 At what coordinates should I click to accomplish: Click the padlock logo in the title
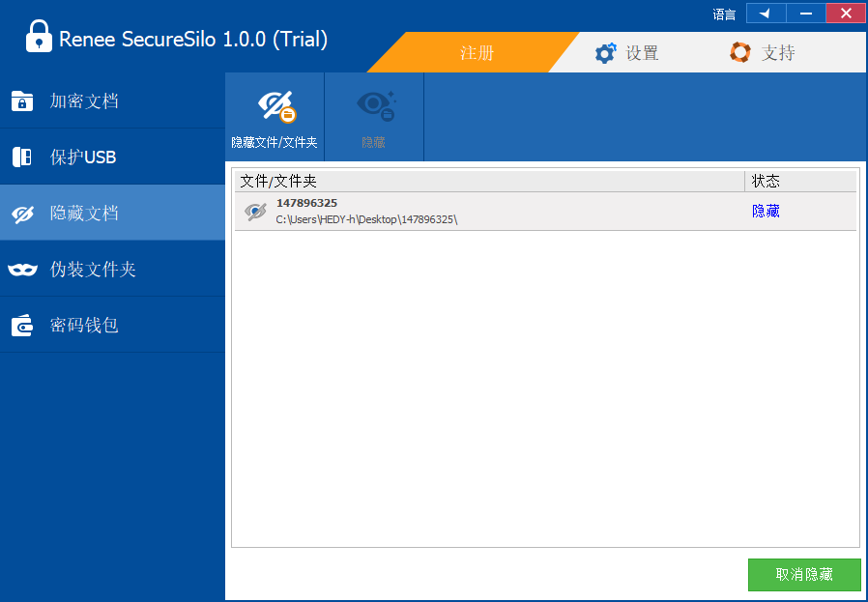tap(39, 37)
